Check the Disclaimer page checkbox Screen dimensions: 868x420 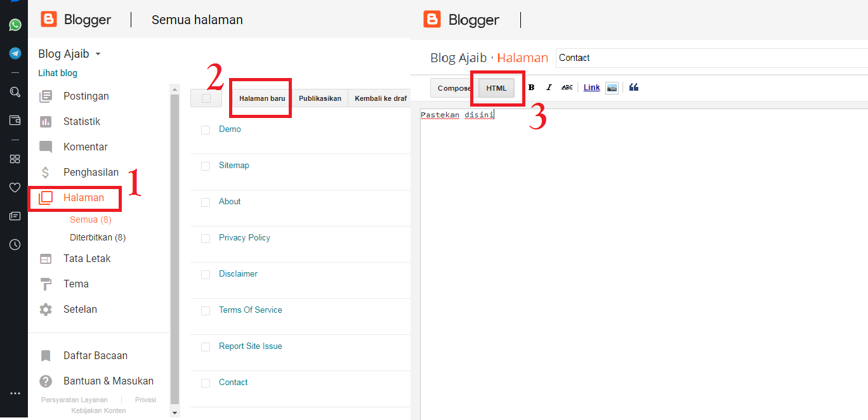click(206, 275)
